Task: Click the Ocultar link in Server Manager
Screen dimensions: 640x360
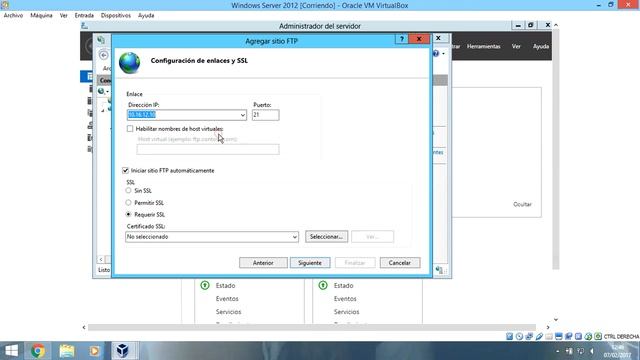Action: pos(522,204)
